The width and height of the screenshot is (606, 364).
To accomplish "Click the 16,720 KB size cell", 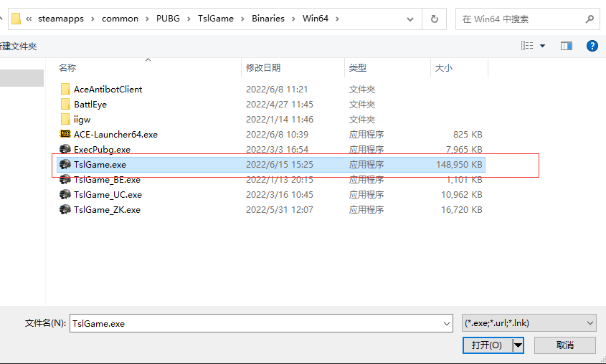I will point(462,210).
